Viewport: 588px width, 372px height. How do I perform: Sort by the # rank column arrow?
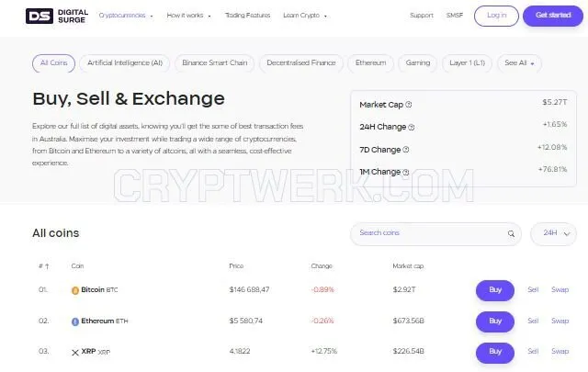pos(47,266)
